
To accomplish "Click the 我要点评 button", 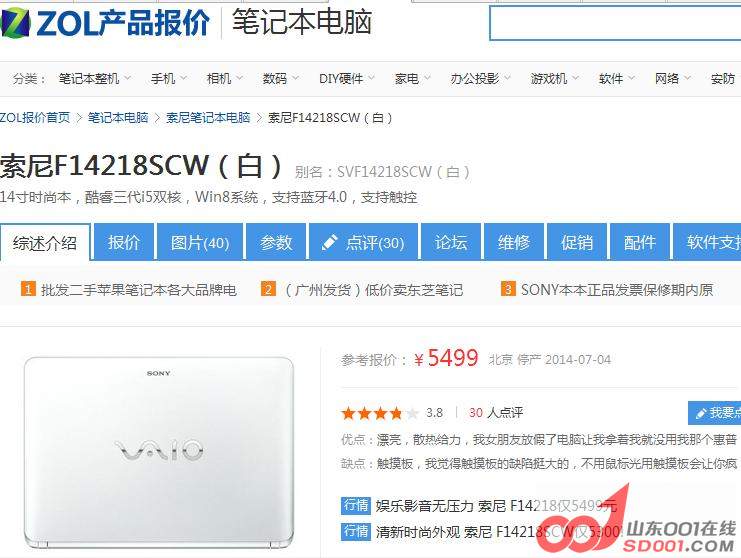I will tap(715, 413).
